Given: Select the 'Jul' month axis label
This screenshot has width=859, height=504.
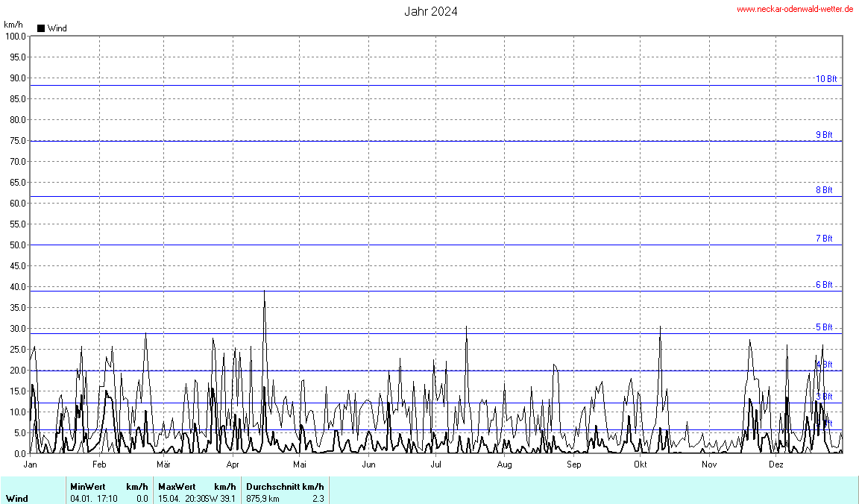Looking at the screenshot, I should click(x=437, y=465).
